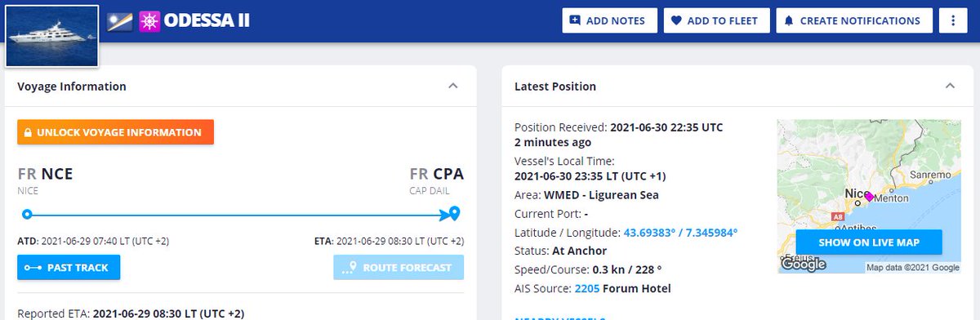Collapse the Voyage Information panel

pos(453,86)
